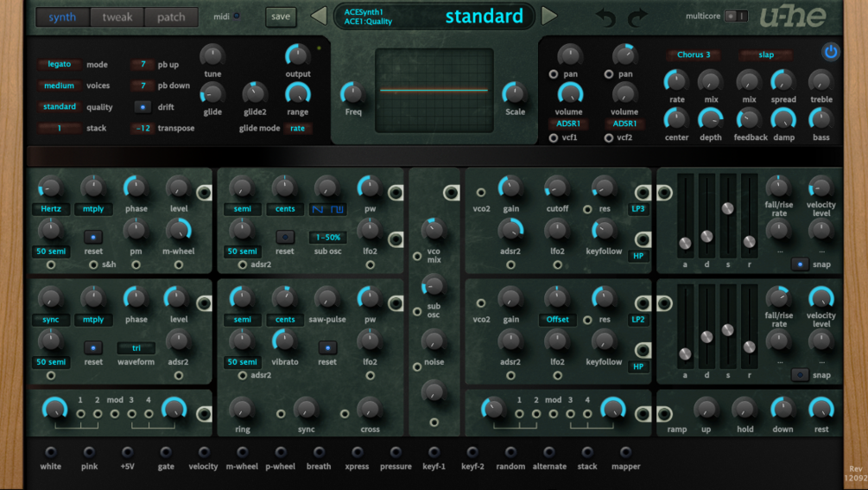
Task: Click the midi activity indicator
Action: [x=237, y=16]
